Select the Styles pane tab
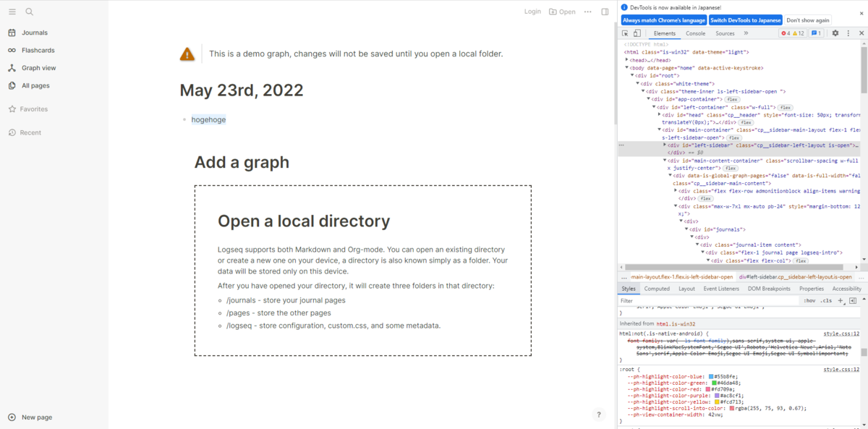 point(629,289)
